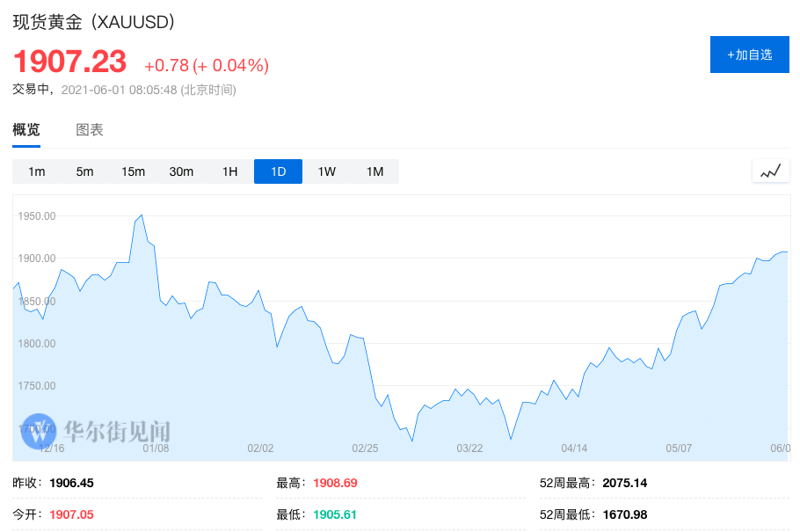Switch to the 1W weekly view
Viewport: 800px width, 532px height.
[x=326, y=171]
